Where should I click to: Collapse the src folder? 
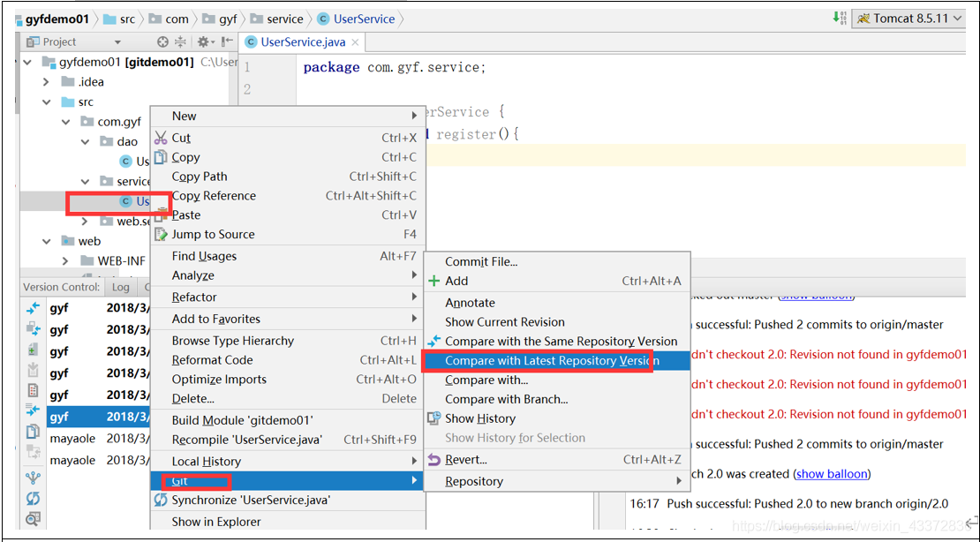pos(46,102)
